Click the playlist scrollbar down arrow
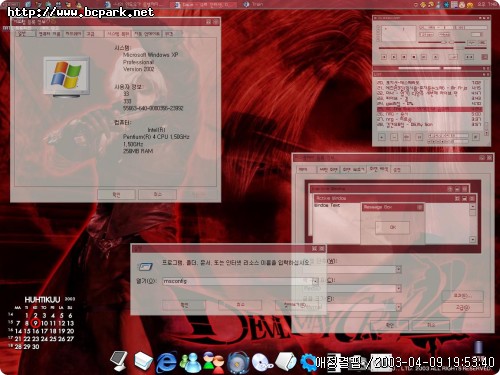This screenshot has width=500, height=375. 486,133
